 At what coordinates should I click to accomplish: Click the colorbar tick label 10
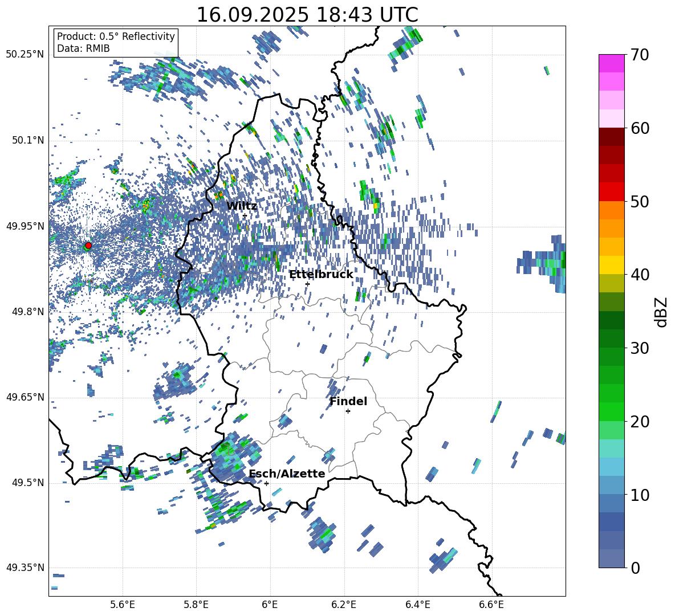click(640, 495)
